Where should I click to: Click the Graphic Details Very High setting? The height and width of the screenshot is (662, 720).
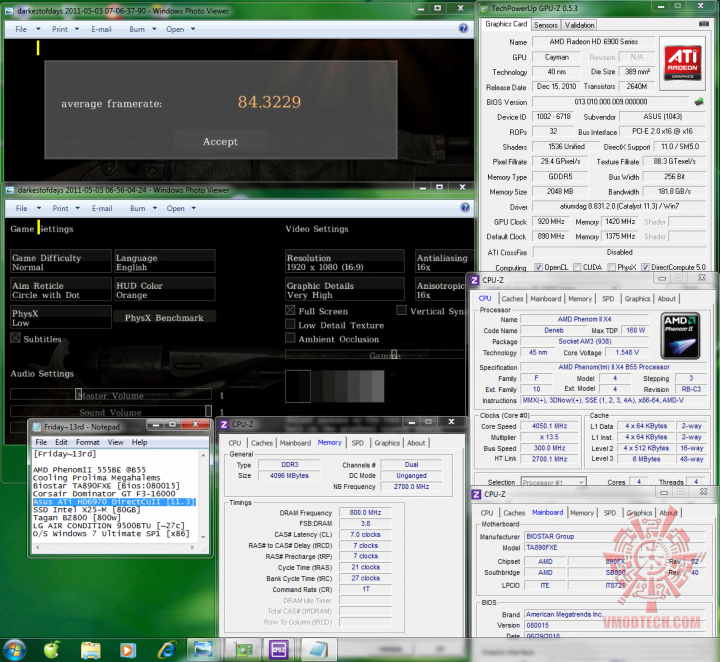pos(344,290)
